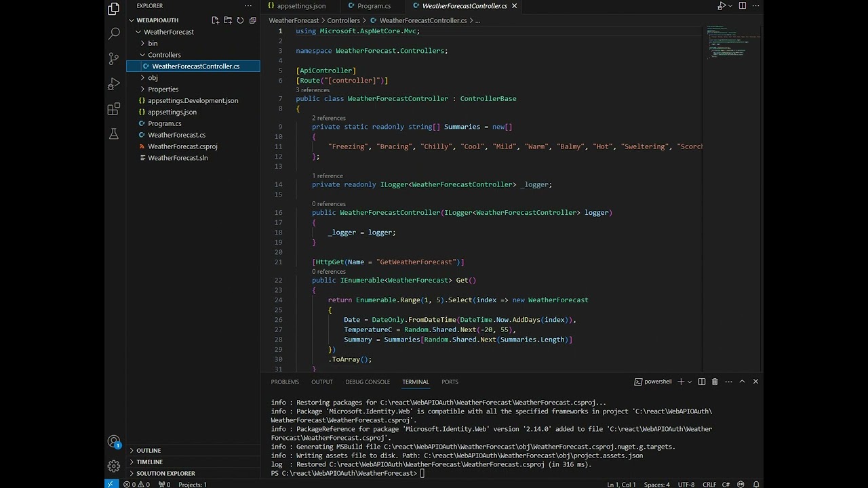Expand the OUTLINE section
This screenshot has height=488, width=868.
coord(193,451)
